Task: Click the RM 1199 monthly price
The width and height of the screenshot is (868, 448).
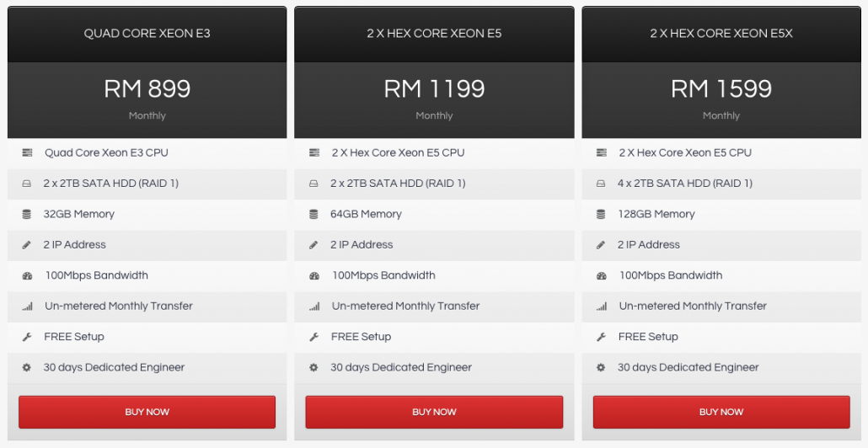Action: 434,88
